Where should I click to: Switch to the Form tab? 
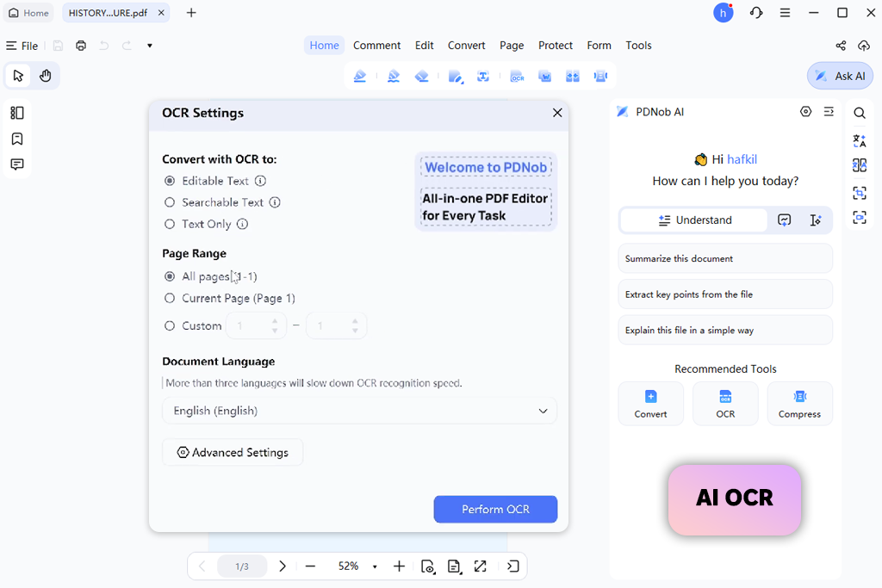(599, 45)
